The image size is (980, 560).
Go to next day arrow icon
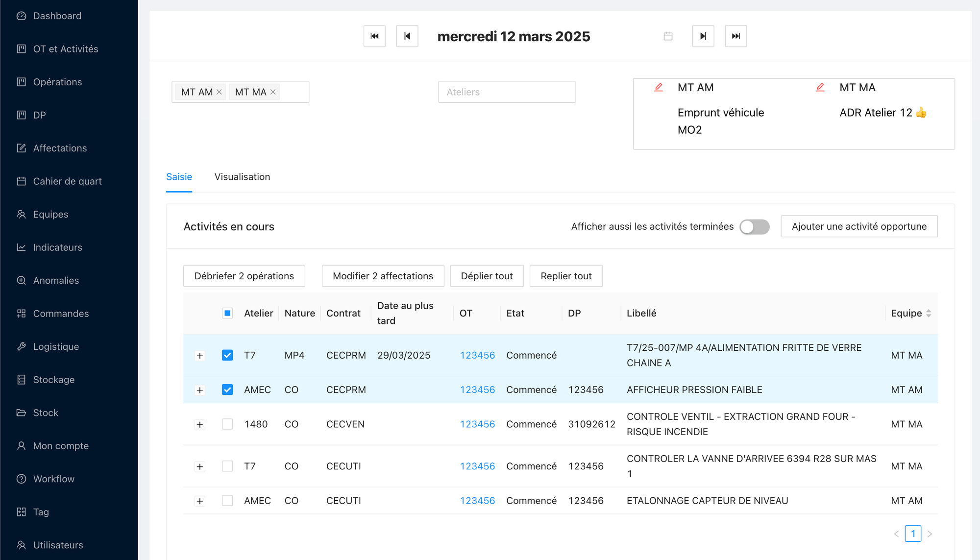pyautogui.click(x=703, y=36)
